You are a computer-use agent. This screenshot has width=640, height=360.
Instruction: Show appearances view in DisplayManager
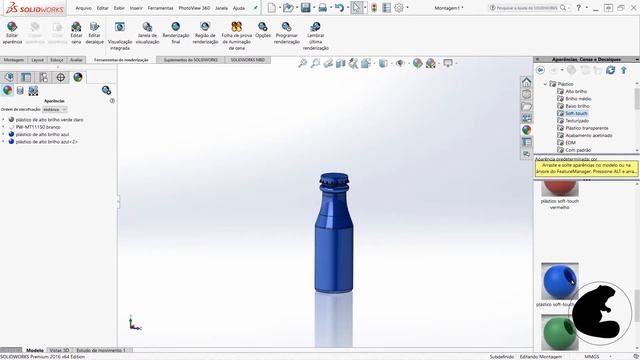click(x=7, y=90)
